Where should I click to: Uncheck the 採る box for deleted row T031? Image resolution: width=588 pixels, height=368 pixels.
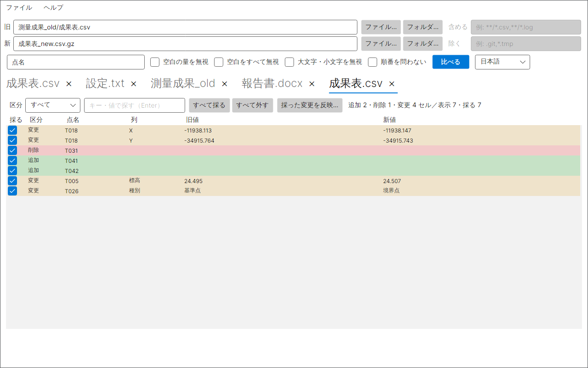tap(12, 150)
